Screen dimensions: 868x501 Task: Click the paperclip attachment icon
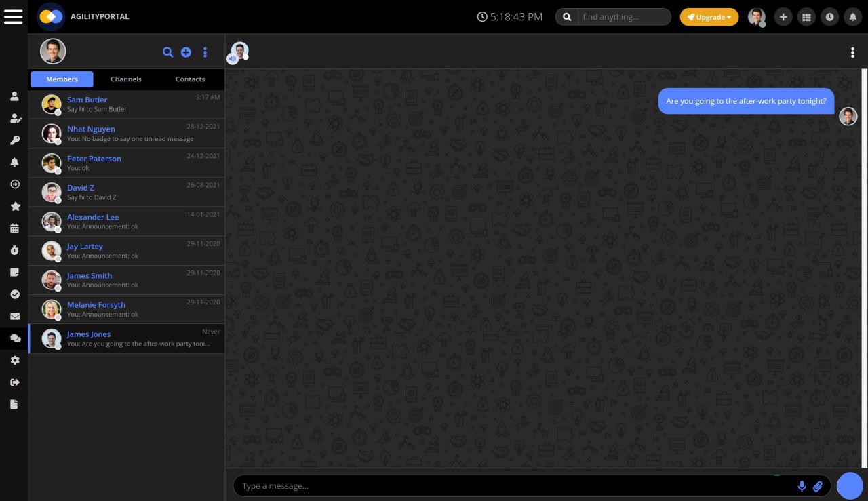point(818,486)
